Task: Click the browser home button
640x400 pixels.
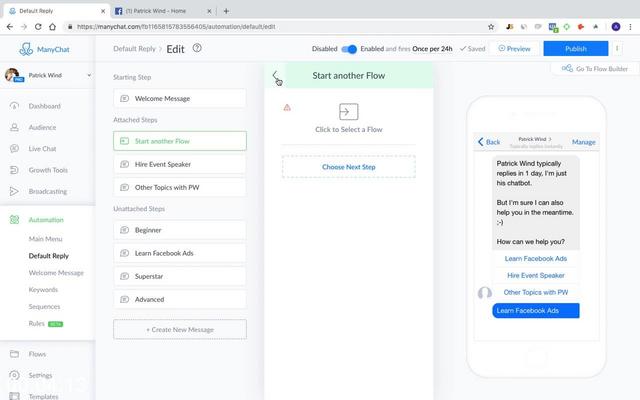Action: [52, 27]
